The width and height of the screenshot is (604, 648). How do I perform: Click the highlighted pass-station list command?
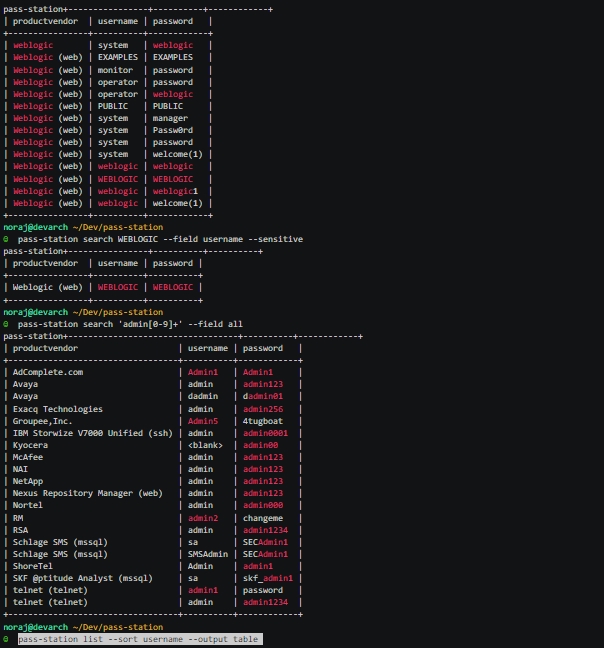[x=140, y=639]
